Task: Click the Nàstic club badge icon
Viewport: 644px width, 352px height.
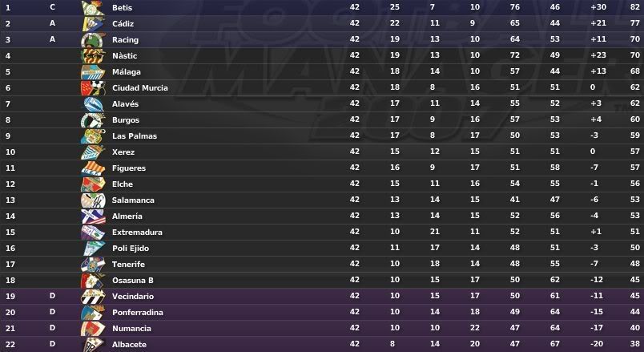Action: pyautogui.click(x=93, y=56)
